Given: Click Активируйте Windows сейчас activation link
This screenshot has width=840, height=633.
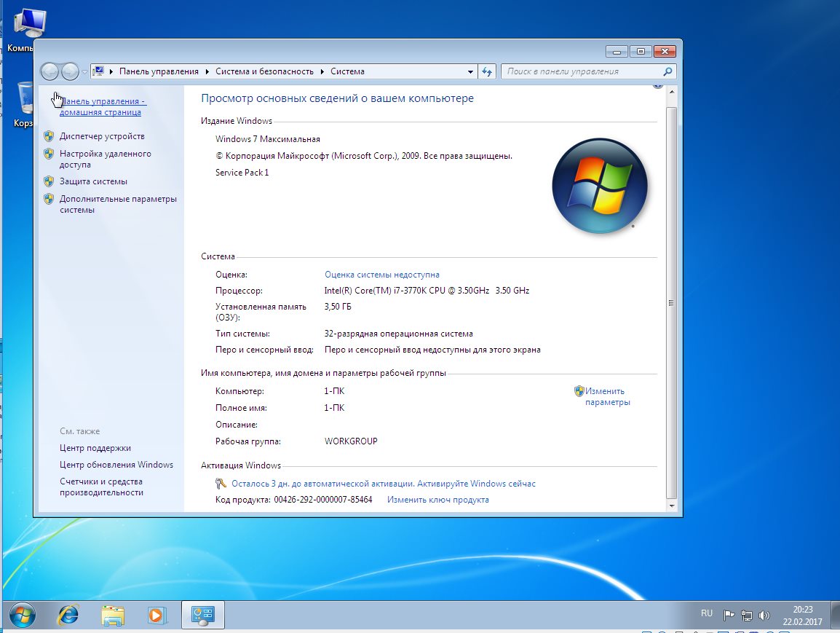Looking at the screenshot, I should coord(476,484).
